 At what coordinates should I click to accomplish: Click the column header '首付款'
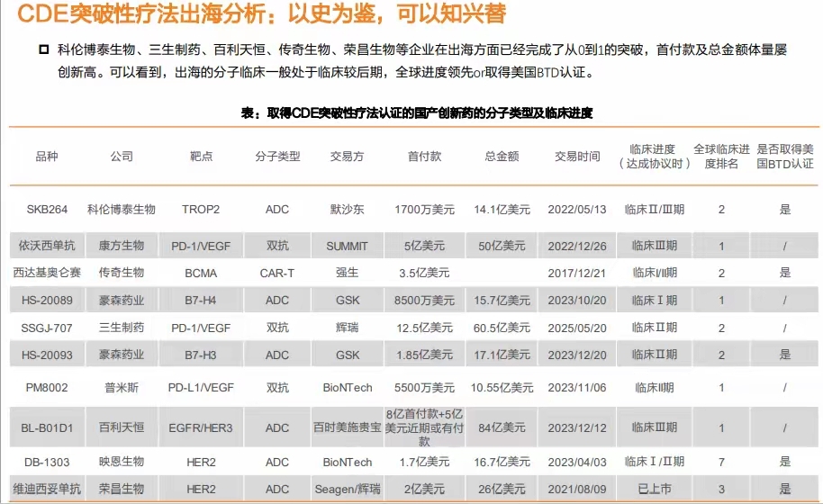pyautogui.click(x=424, y=157)
